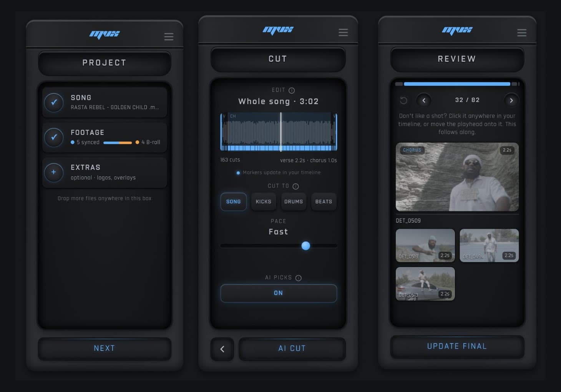Open the REVIEW header tab
Viewport: 561px width, 392px height.
457,59
